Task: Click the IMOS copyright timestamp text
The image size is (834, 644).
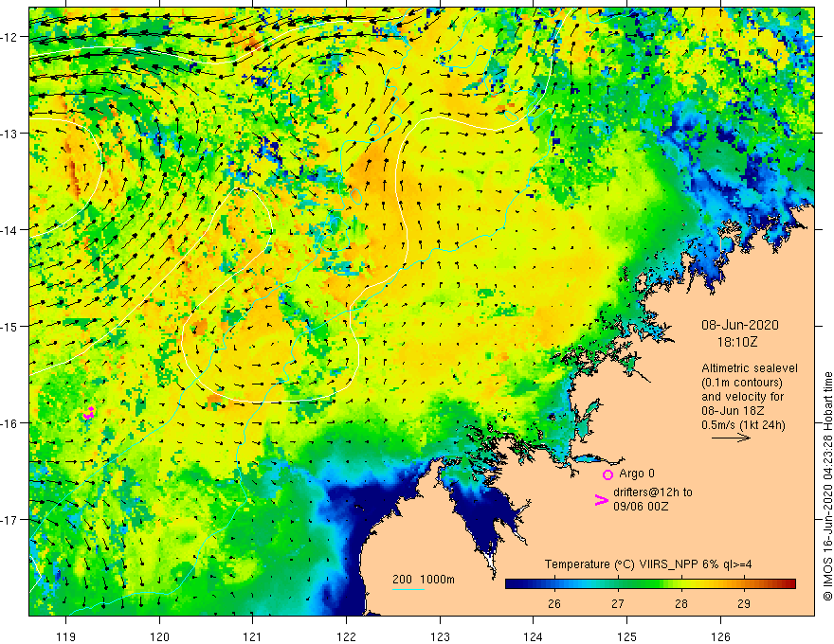Action: coord(827,487)
